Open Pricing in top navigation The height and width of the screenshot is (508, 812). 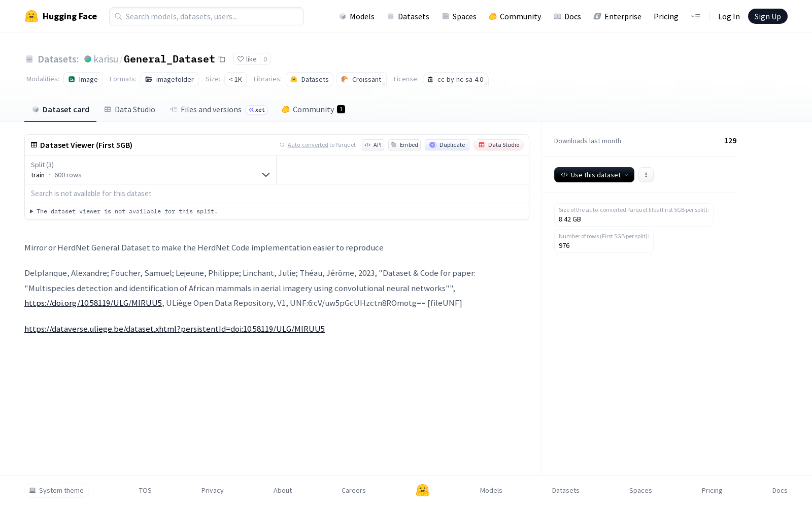coord(666,16)
